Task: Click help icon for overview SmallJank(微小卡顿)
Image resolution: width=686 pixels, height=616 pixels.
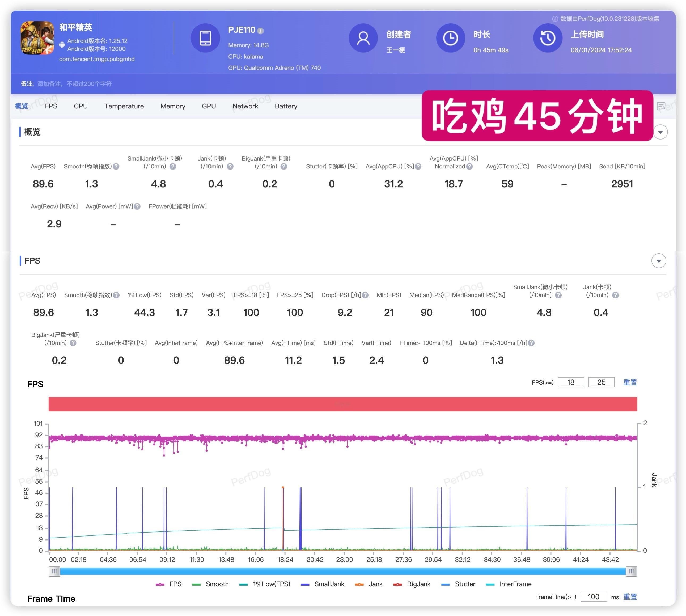Action: (x=173, y=167)
